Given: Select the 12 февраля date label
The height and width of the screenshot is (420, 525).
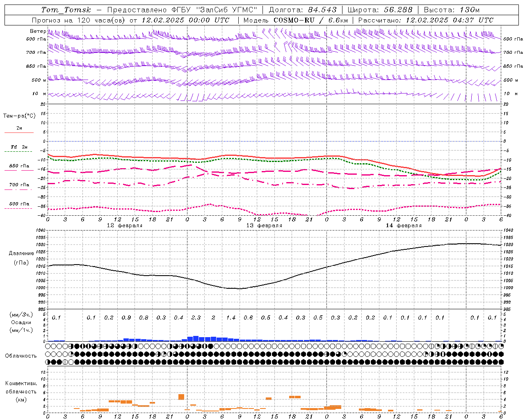Looking at the screenshot, I should [x=125, y=226].
